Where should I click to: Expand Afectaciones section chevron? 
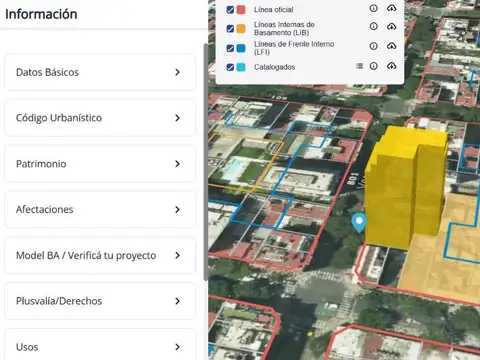[177, 210]
